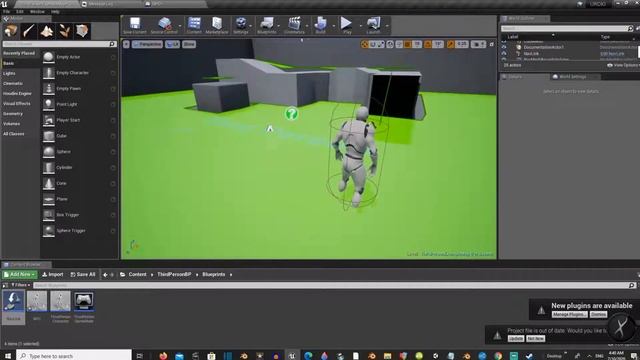Click the Box Trigger icon
Screen dimensions: 640x360
pyautogui.click(x=49, y=215)
